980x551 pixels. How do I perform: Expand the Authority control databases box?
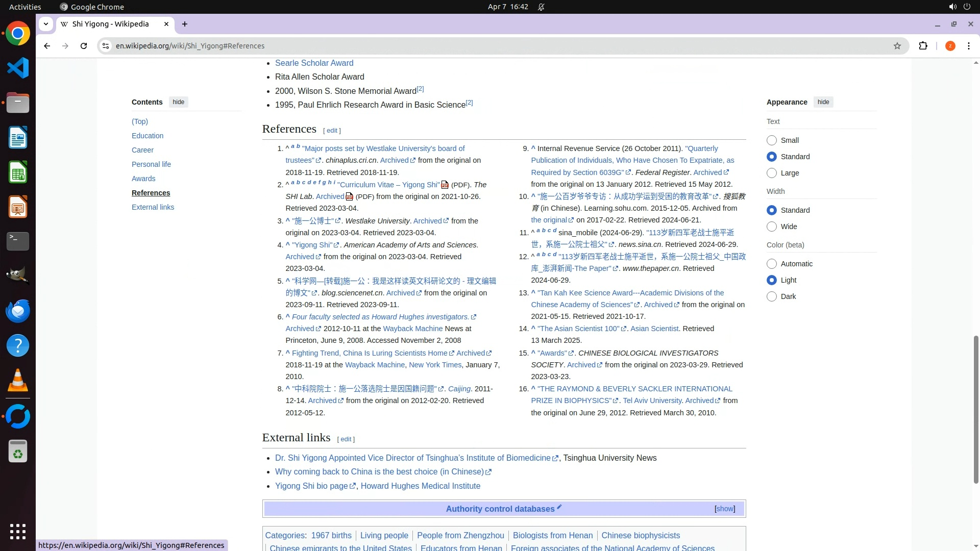(x=725, y=509)
